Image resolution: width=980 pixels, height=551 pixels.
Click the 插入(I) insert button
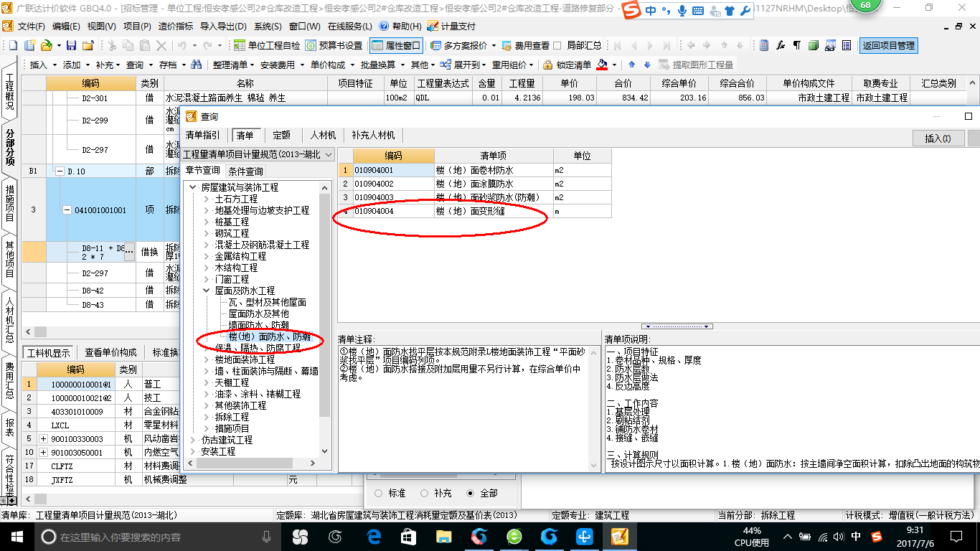coord(938,138)
